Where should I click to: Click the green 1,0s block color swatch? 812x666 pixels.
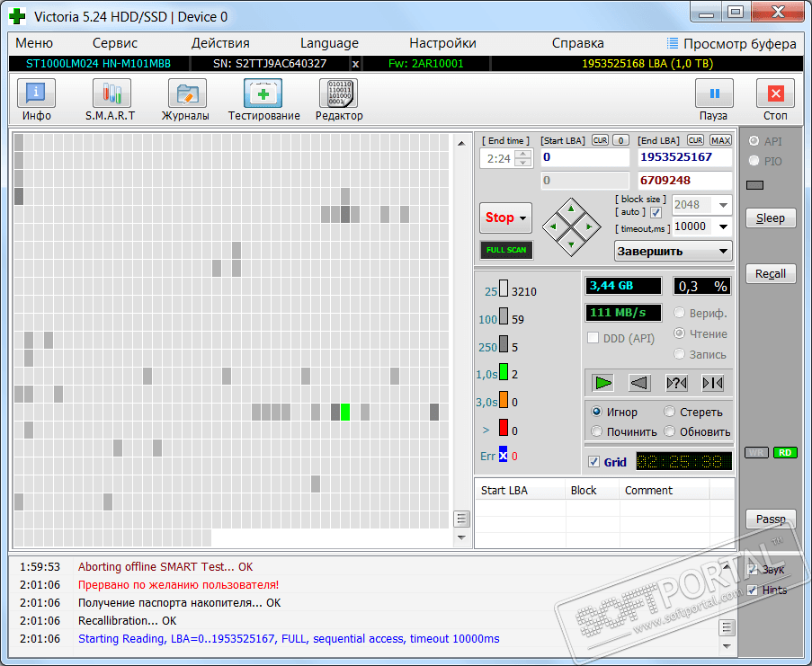(x=504, y=371)
